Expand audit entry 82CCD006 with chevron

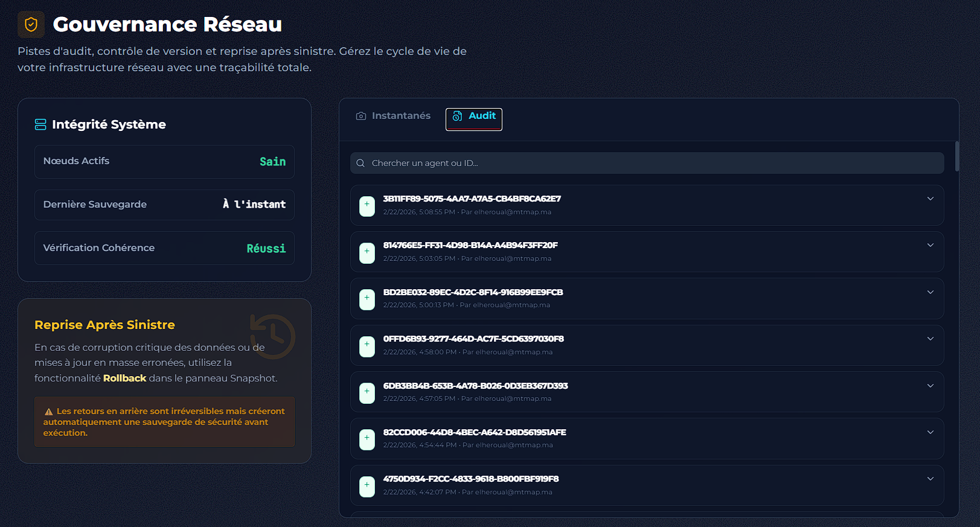pos(930,432)
